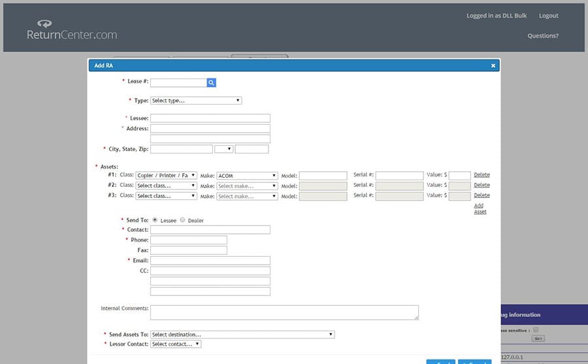
Task: Open the Type dropdown
Action: (x=196, y=101)
